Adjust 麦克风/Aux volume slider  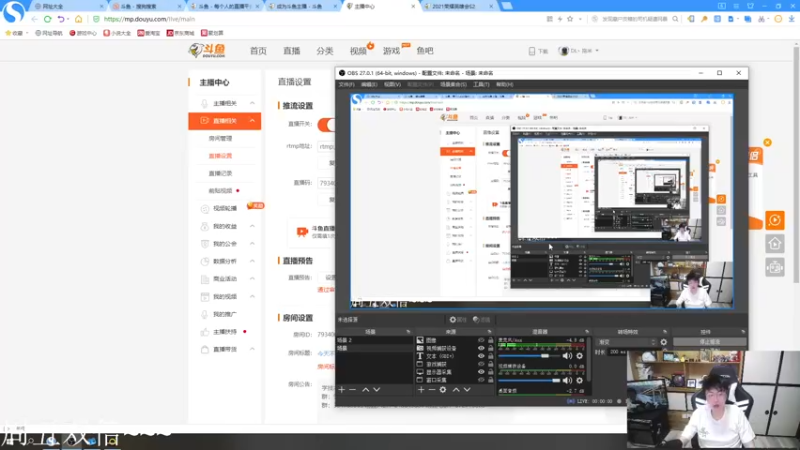pyautogui.click(x=529, y=356)
